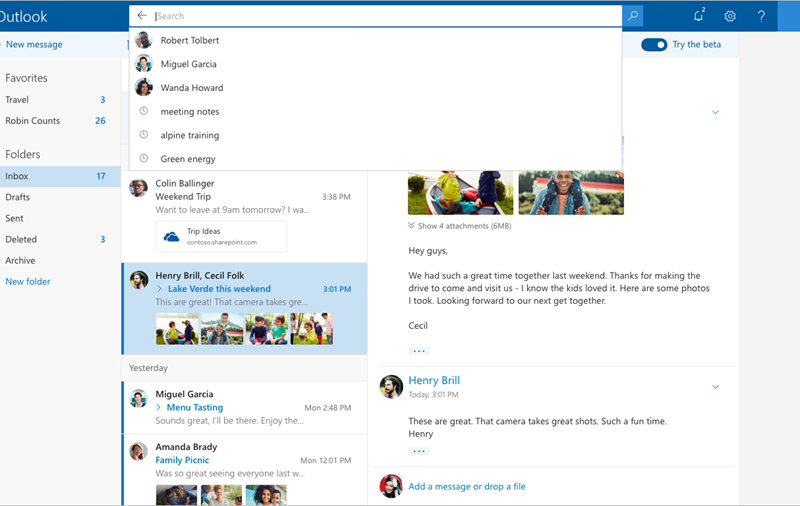Open the help question mark
800x506 pixels.
pyautogui.click(x=761, y=16)
